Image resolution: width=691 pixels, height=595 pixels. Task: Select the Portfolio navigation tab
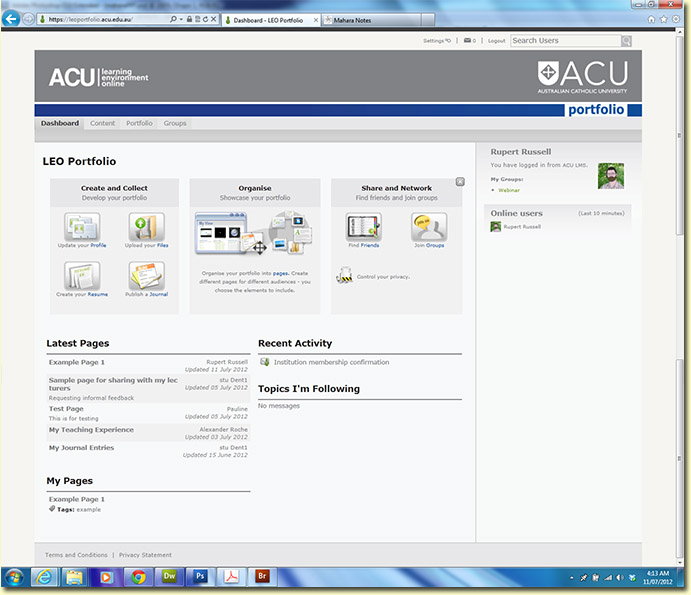coord(139,124)
